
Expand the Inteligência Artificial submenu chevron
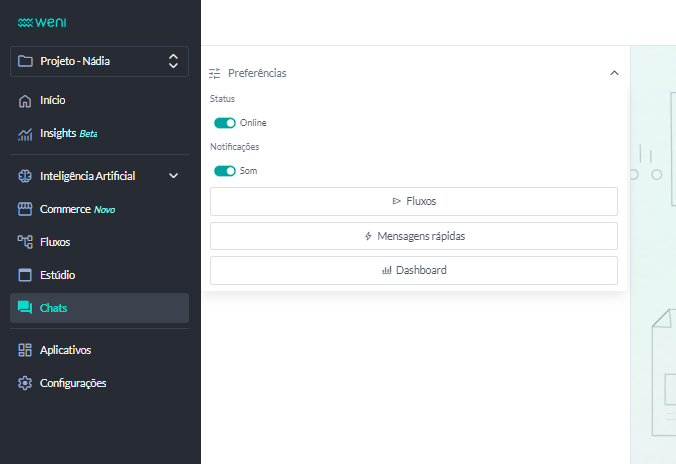coord(173,176)
